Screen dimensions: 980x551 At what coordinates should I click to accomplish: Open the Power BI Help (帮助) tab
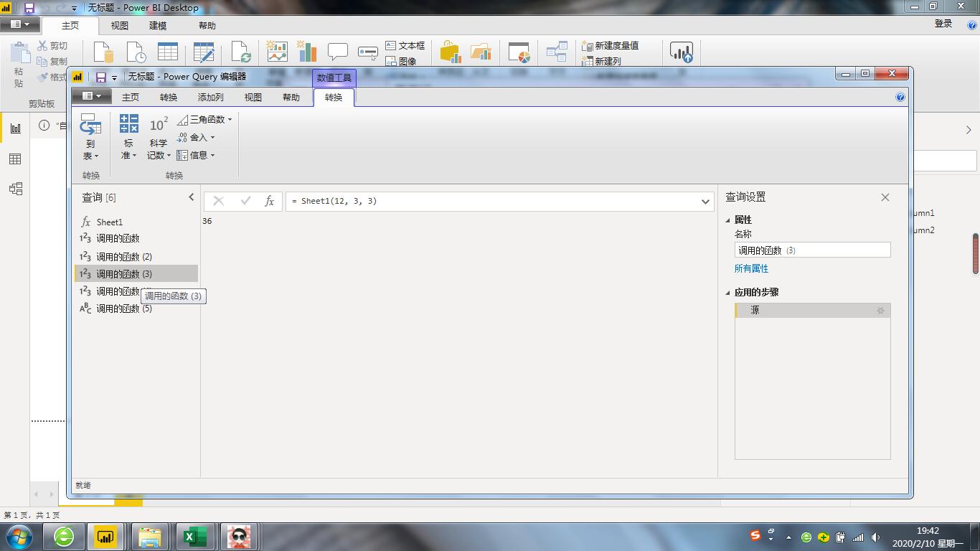[x=207, y=26]
